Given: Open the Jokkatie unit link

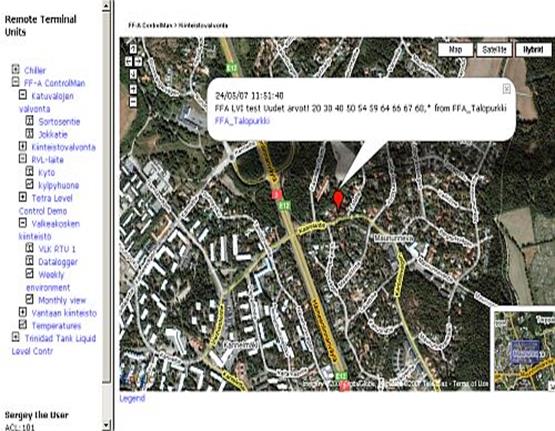Looking at the screenshot, I should point(53,134).
